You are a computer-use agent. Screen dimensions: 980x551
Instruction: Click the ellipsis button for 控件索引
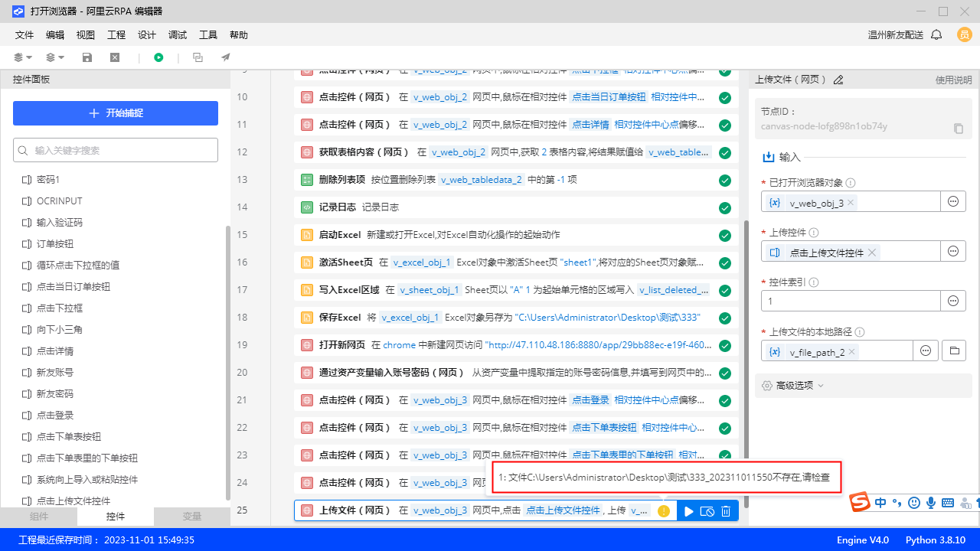click(953, 301)
